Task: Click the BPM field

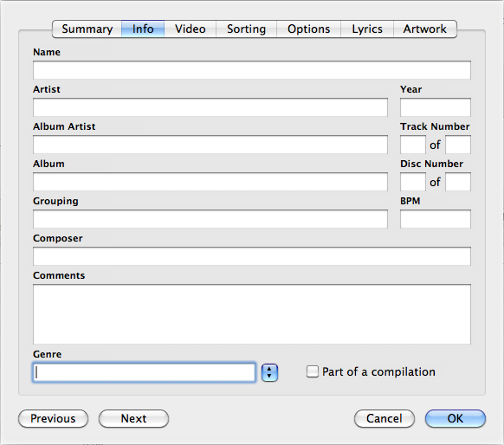Action: (x=436, y=219)
